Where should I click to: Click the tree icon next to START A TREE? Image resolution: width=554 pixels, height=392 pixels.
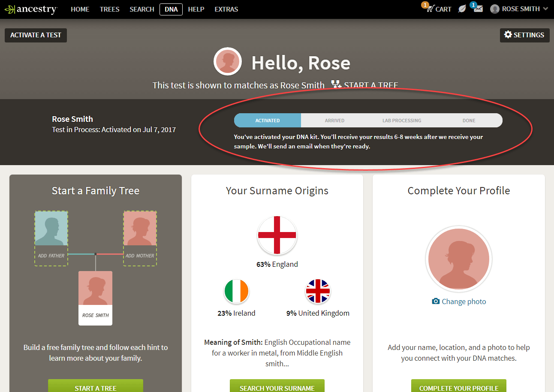coord(336,84)
